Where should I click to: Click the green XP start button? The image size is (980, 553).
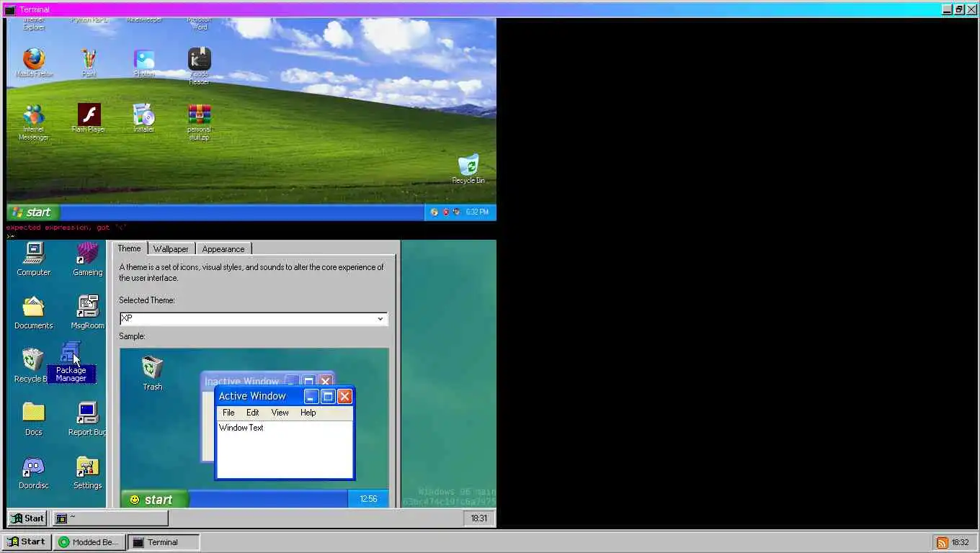(x=33, y=212)
